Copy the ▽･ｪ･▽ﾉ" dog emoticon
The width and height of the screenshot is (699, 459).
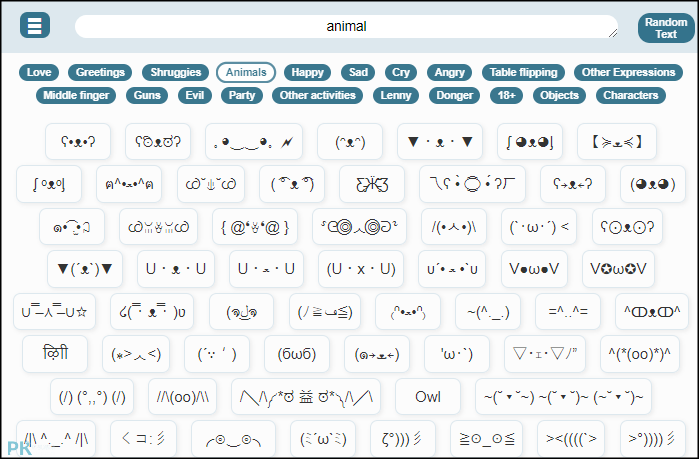[545, 354]
